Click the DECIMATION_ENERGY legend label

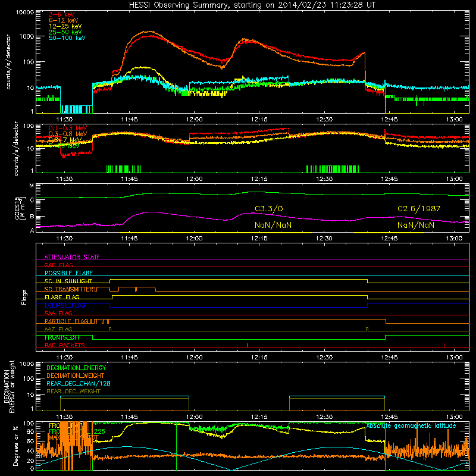[x=76, y=368]
